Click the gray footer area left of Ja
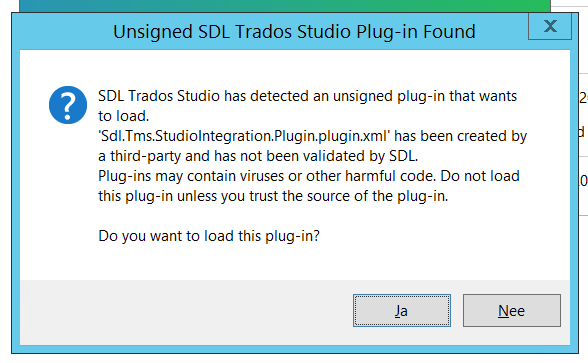 click(x=184, y=311)
